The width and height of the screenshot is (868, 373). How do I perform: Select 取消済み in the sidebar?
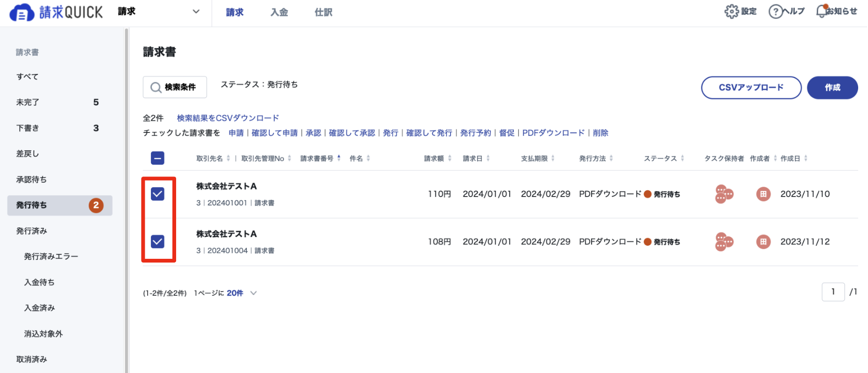point(60,359)
